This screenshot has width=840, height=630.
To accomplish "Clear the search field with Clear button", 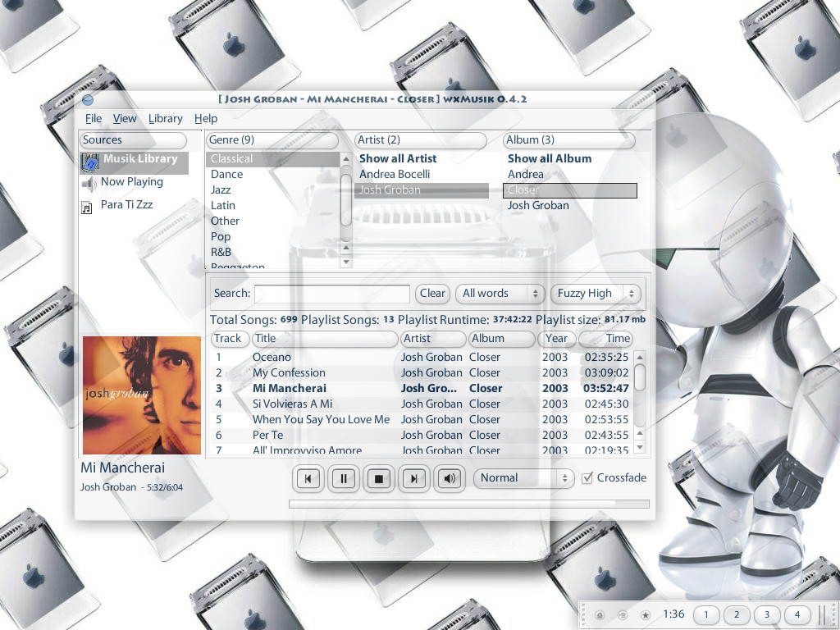I will tap(432, 294).
